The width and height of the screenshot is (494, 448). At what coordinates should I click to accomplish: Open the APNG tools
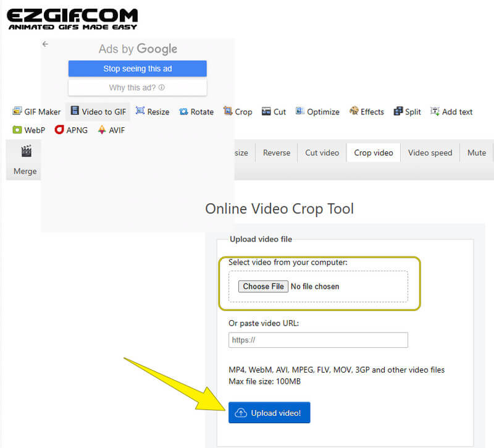click(71, 130)
